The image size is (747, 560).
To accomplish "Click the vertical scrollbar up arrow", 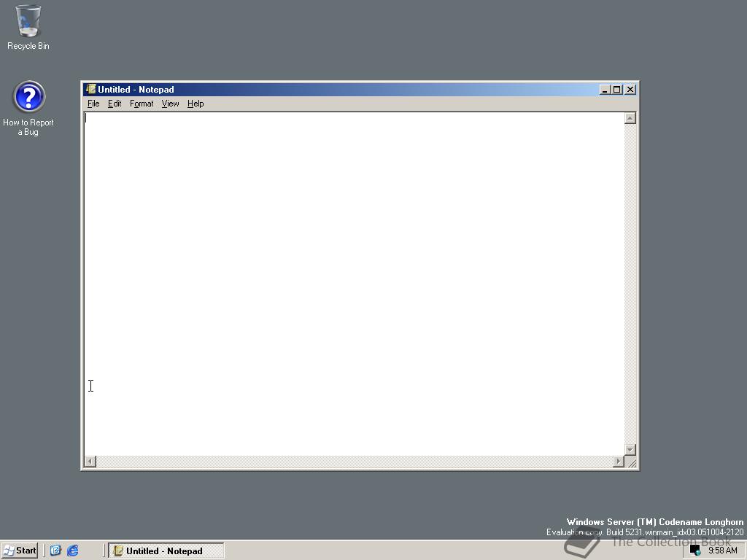I will (x=630, y=118).
